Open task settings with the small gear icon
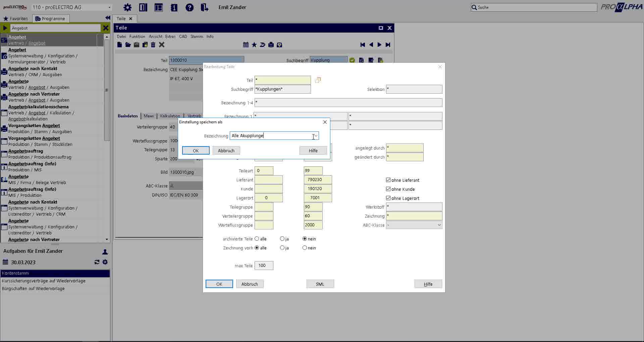The image size is (644, 342). pyautogui.click(x=105, y=262)
